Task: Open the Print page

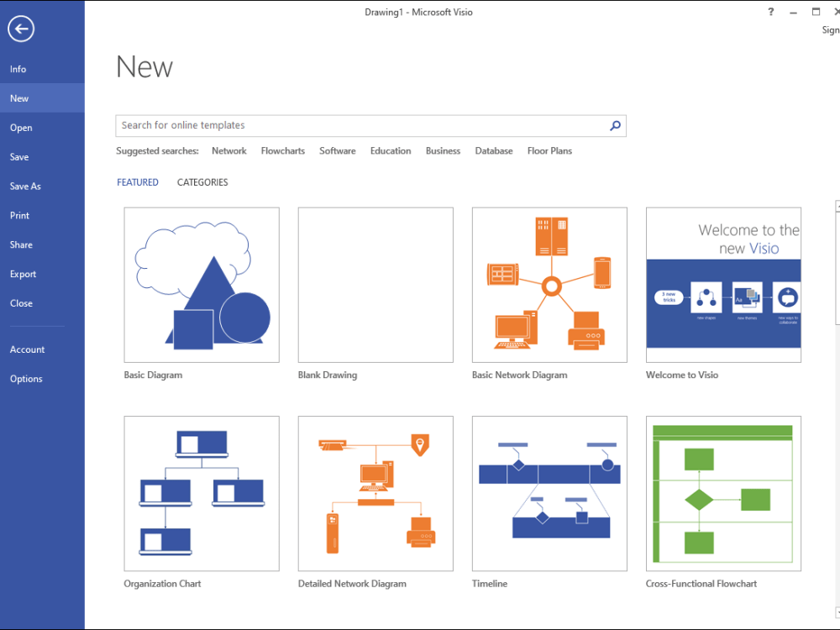Action: click(x=42, y=215)
